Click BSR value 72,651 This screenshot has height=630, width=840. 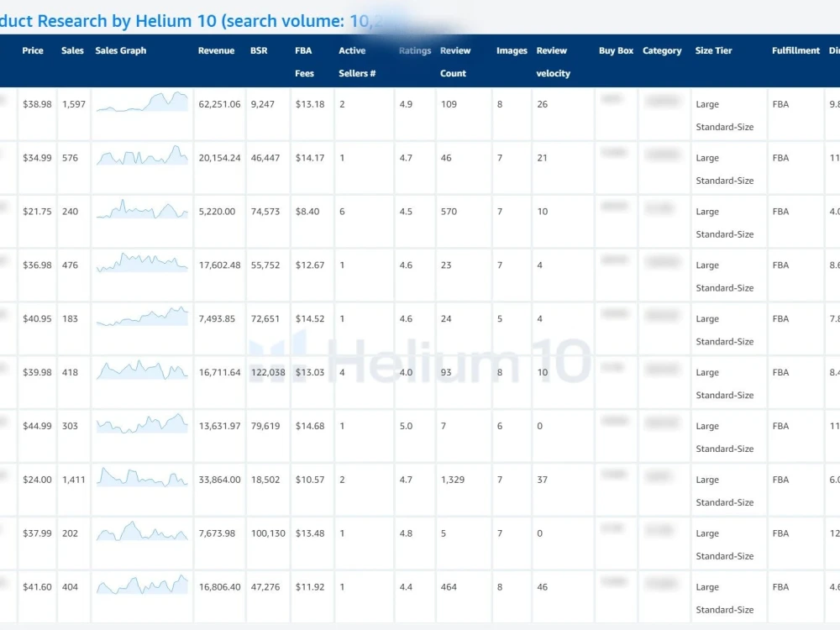click(265, 318)
